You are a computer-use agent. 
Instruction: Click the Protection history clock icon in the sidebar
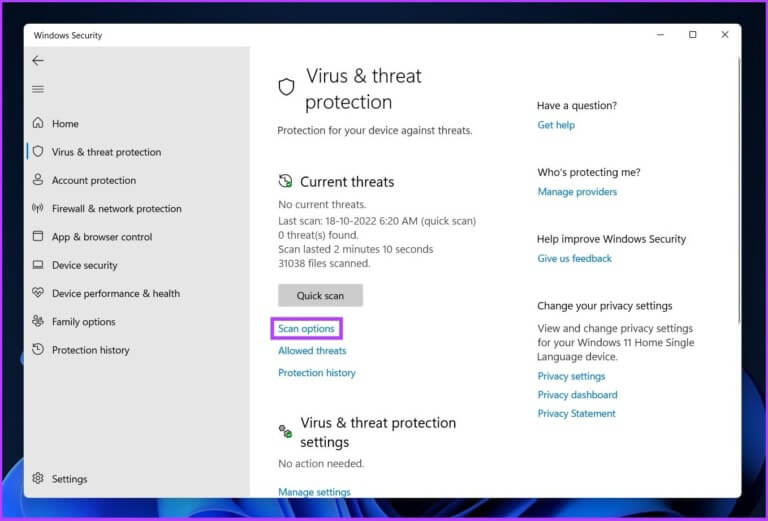tap(38, 349)
